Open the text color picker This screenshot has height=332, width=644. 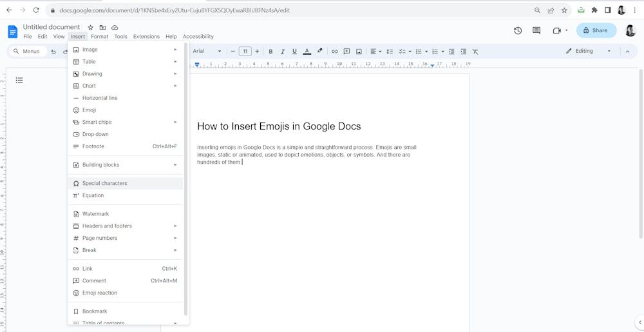coord(307,52)
